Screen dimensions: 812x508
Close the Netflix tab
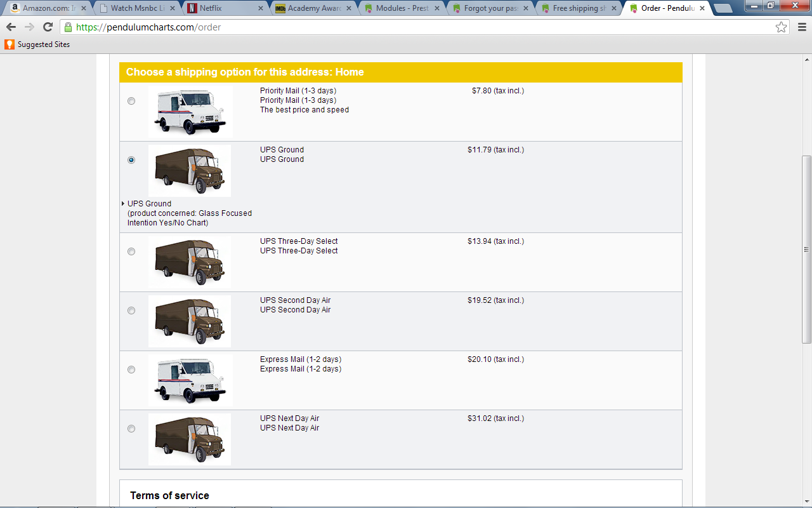259,9
